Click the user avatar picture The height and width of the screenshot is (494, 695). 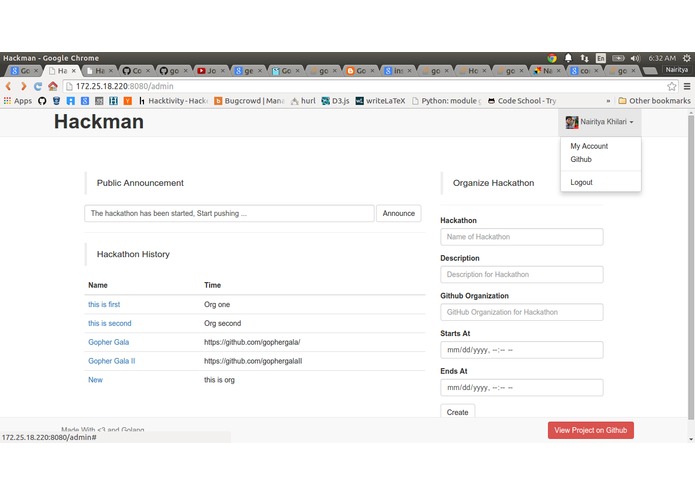572,122
